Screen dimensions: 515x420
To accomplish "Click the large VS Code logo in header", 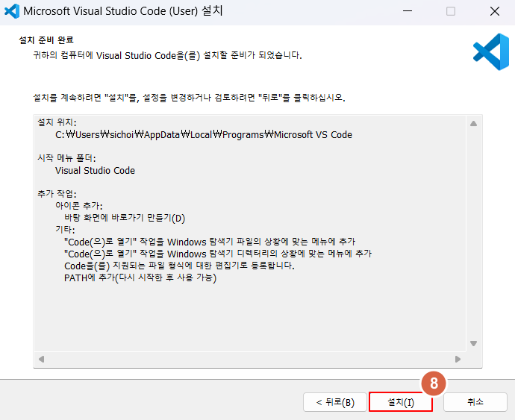I will tap(491, 51).
